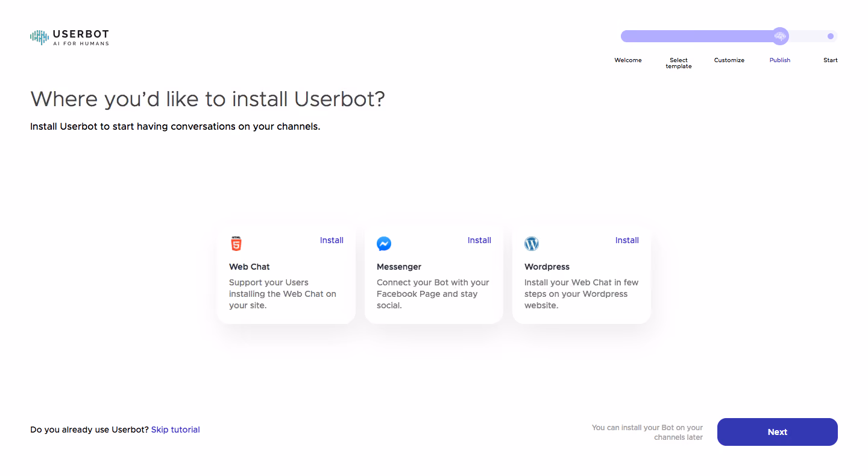Select the Publish step label
868x476 pixels.
click(780, 60)
